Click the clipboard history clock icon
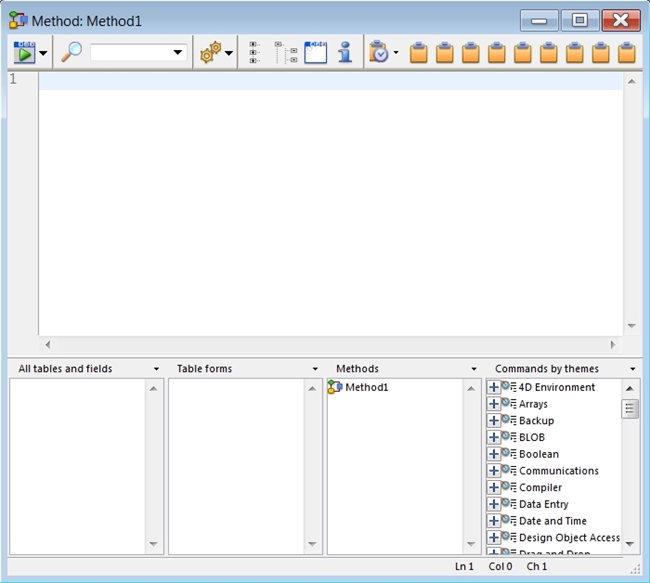Screen dimensions: 650x583 [x=378, y=53]
